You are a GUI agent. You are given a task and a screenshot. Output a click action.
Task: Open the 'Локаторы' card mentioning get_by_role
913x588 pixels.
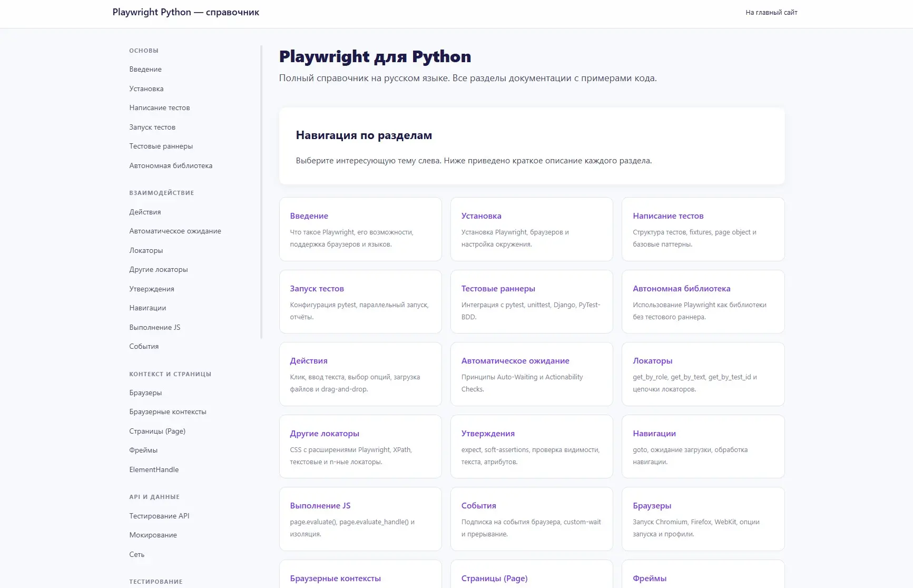[703, 374]
